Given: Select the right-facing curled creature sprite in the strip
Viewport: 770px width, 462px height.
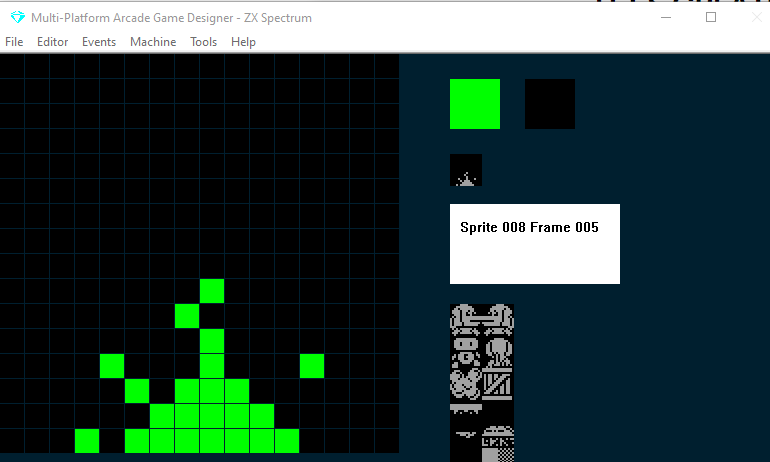Looking at the screenshot, I should pos(498,320).
